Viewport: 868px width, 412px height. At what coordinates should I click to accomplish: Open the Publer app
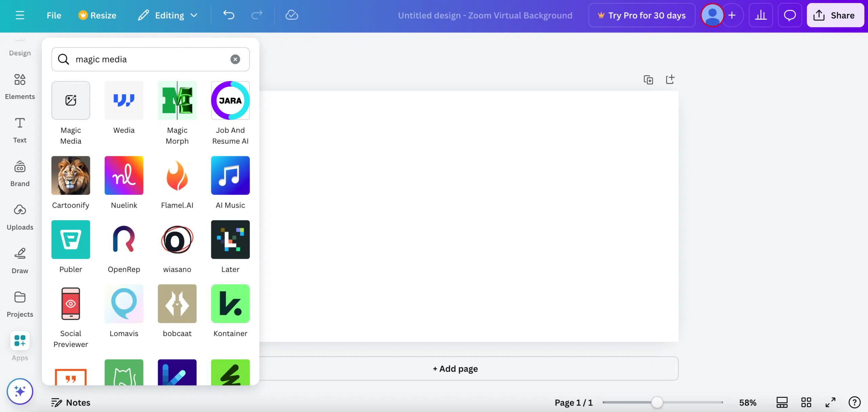point(71,247)
